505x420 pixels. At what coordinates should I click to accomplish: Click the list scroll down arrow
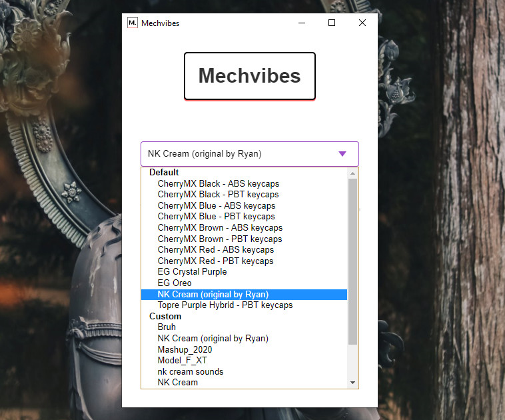tap(352, 383)
